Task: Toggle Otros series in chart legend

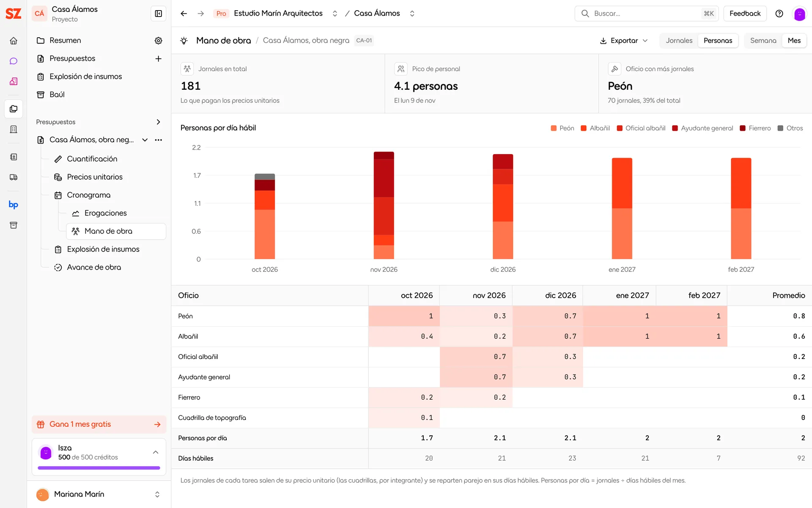Action: click(790, 128)
